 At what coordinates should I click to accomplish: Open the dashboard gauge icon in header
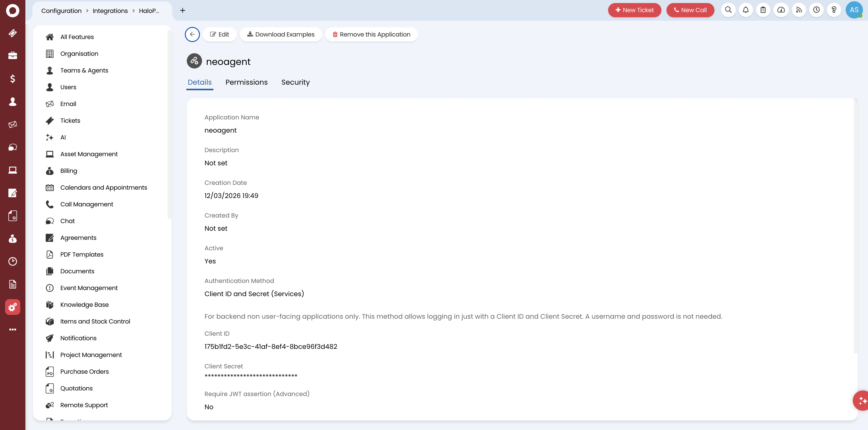(781, 10)
